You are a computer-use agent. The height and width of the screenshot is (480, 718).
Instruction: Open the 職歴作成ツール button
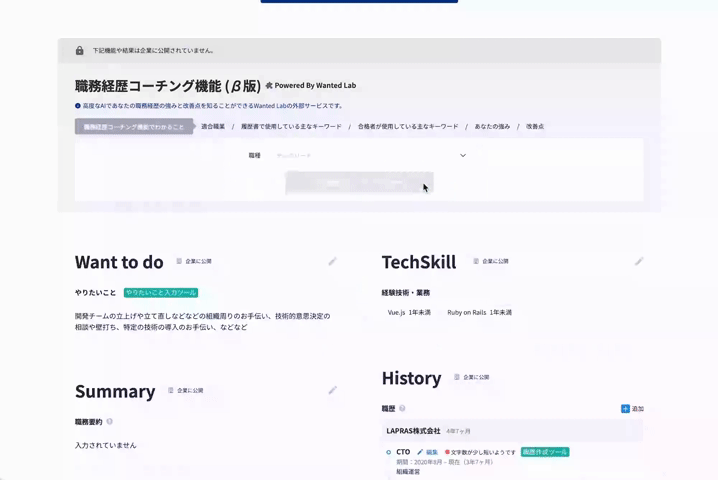(x=545, y=452)
